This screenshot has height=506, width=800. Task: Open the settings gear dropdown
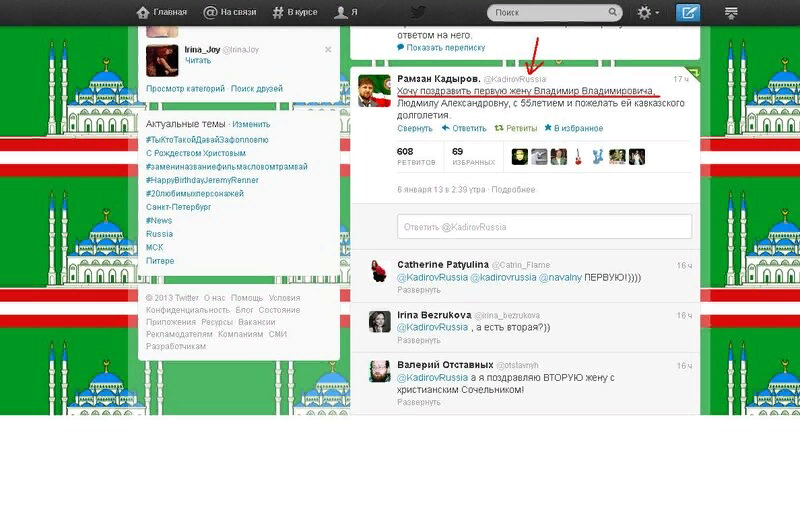tap(647, 12)
